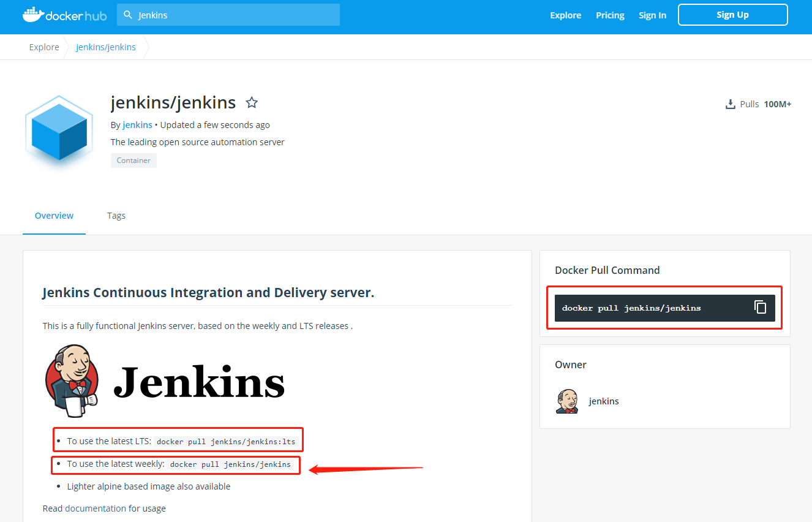Star the jenkins/jenkins repository
812x522 pixels.
pyautogui.click(x=252, y=102)
